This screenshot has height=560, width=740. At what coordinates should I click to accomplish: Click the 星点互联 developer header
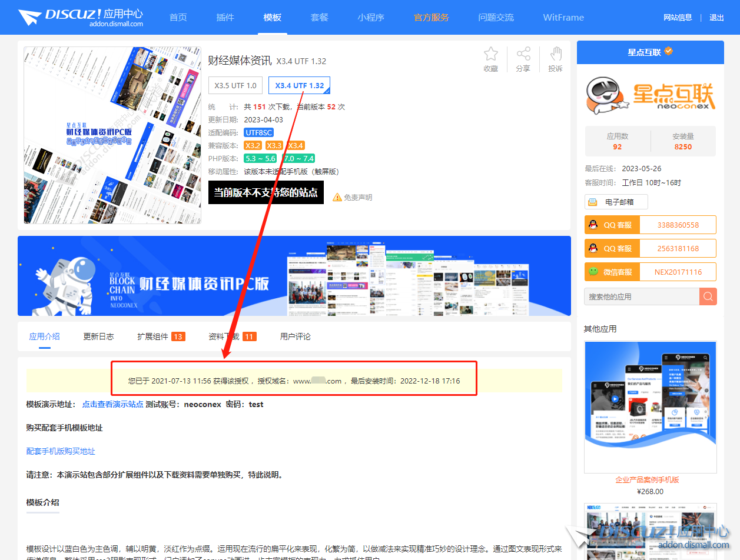[x=651, y=52]
